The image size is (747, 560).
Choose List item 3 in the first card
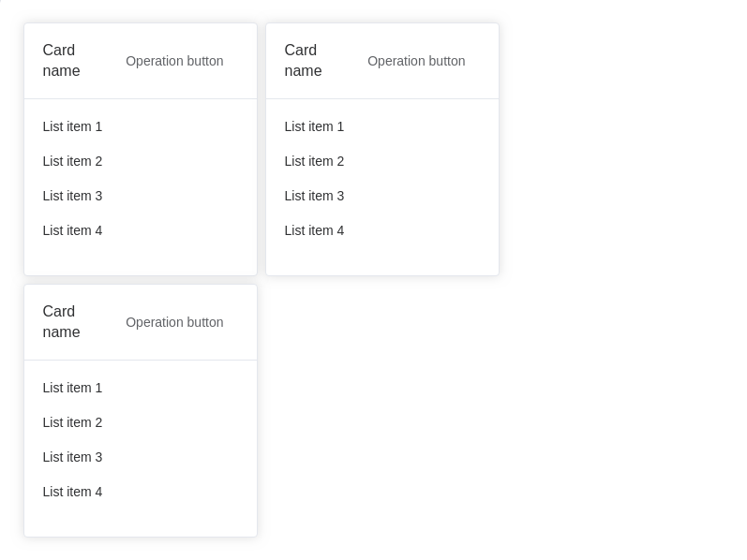[72, 196]
